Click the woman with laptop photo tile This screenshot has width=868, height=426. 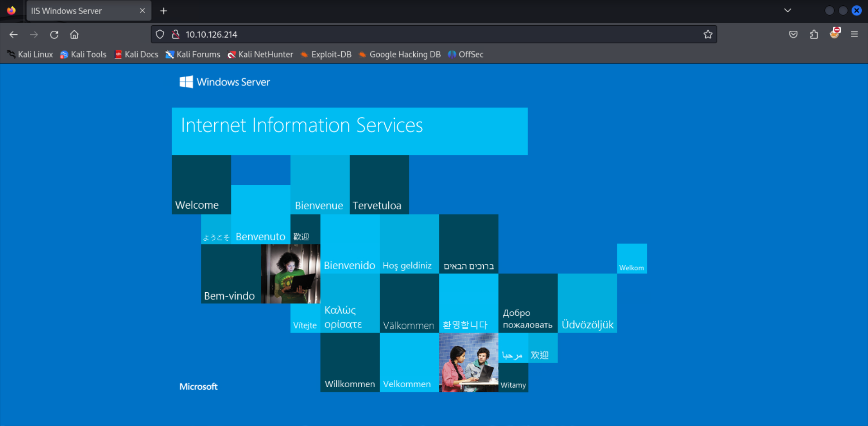click(x=291, y=274)
